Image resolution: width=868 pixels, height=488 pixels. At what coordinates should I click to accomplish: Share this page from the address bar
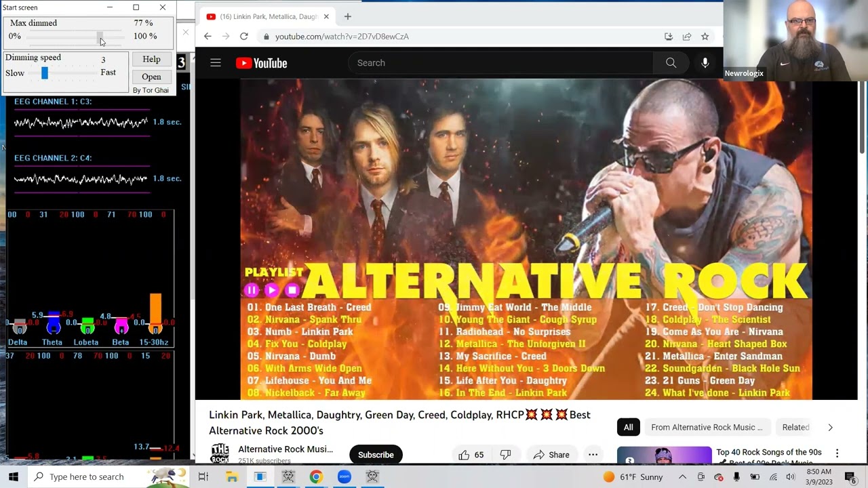tap(687, 37)
